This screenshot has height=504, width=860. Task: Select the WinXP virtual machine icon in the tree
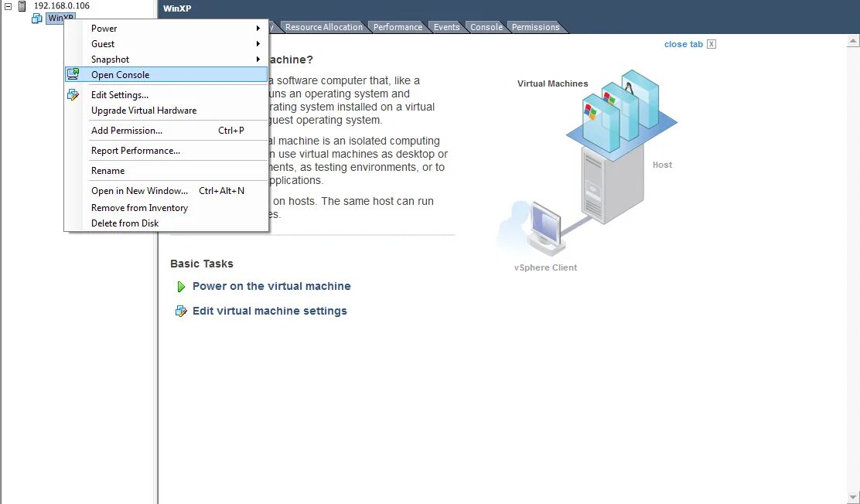(x=37, y=18)
